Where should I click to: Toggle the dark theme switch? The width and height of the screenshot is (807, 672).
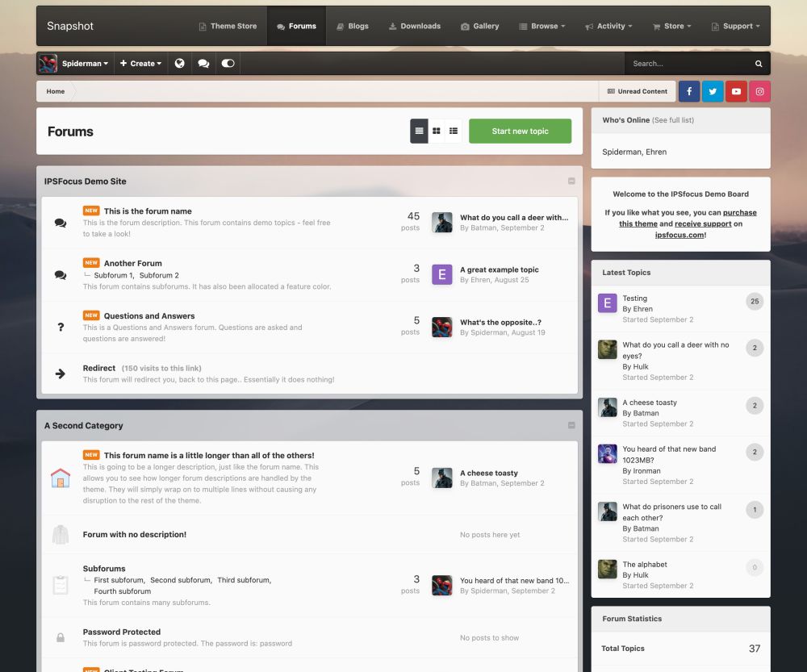tap(228, 63)
